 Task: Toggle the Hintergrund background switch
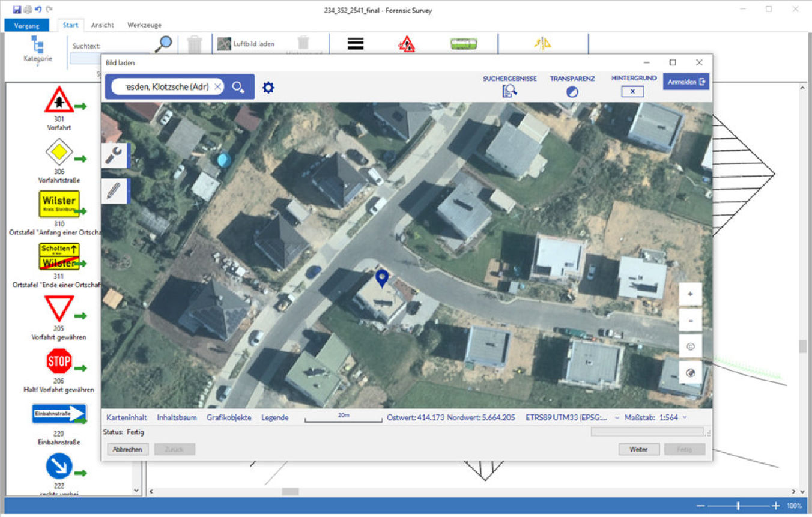click(632, 92)
